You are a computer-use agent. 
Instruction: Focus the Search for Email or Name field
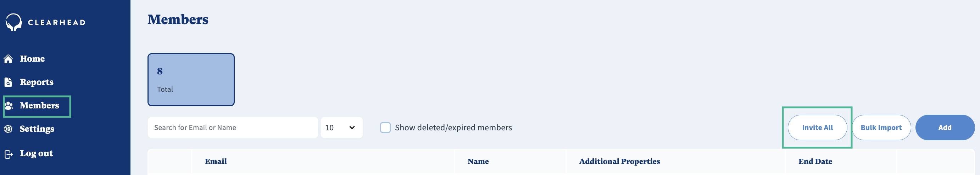tap(232, 128)
